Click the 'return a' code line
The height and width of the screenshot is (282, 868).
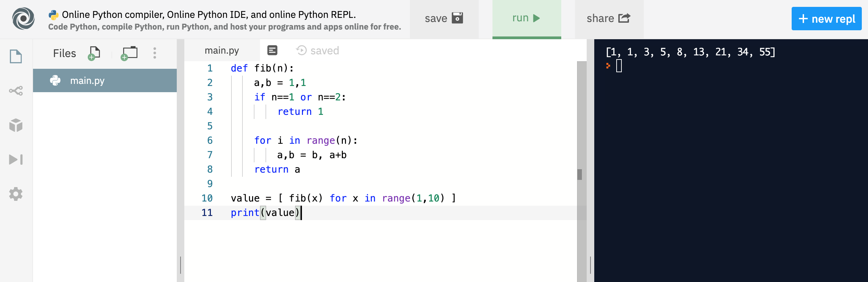[x=277, y=169]
